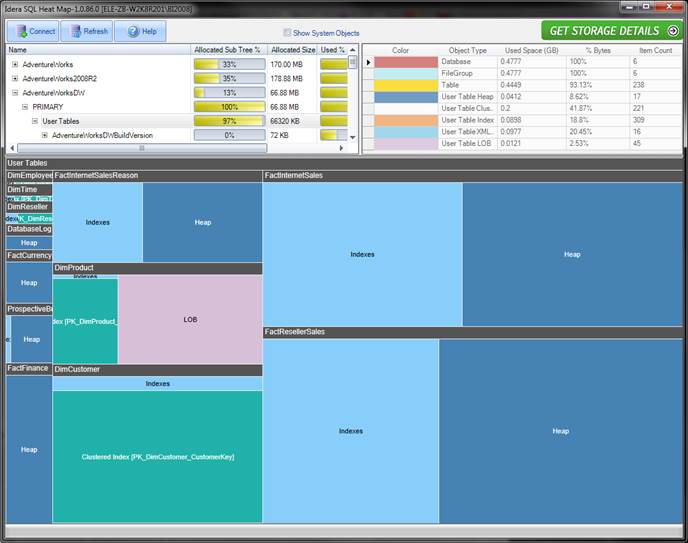The image size is (688, 543).
Task: Click the Get Storage Details banner
Action: point(612,31)
